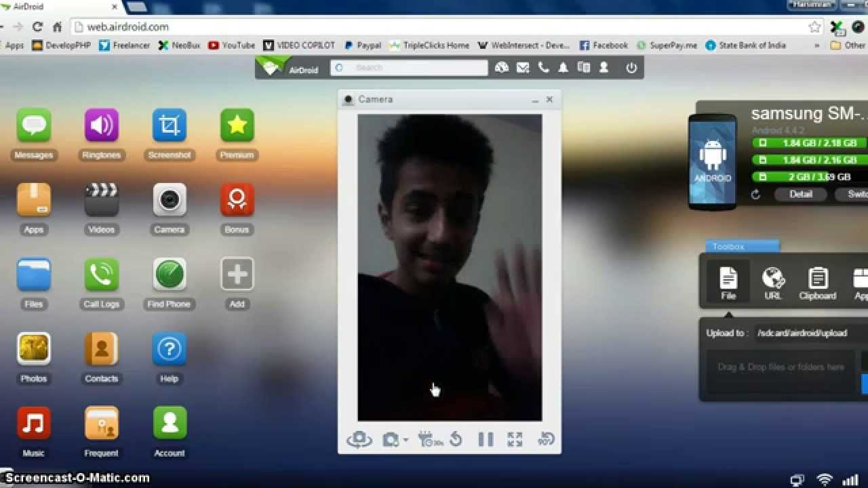This screenshot has height=488, width=868.
Task: Click the Android phone thumbnail
Action: (x=713, y=161)
